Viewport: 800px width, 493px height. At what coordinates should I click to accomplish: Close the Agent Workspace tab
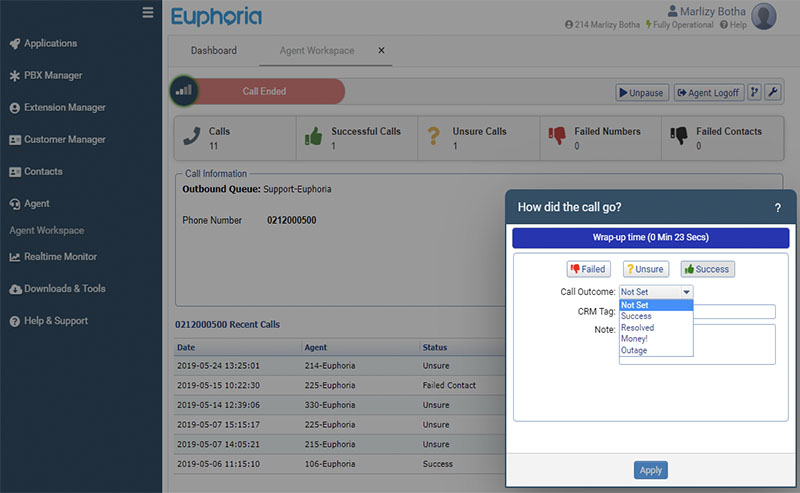(x=381, y=51)
